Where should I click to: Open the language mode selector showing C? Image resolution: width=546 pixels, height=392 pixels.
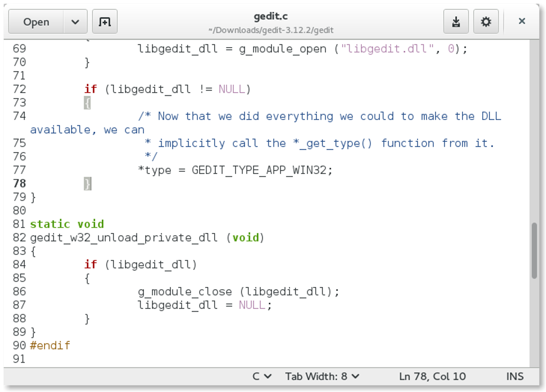pos(262,376)
